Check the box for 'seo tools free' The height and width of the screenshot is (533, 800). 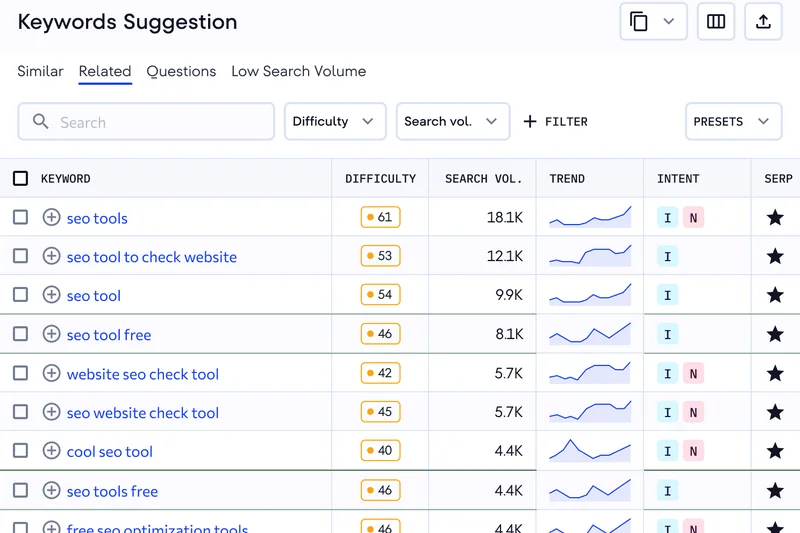click(x=20, y=491)
